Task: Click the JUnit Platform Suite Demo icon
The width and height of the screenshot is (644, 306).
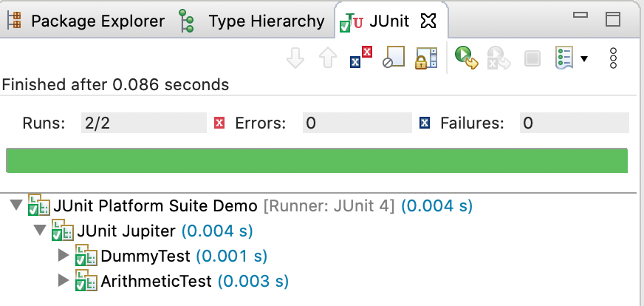Action: pos(39,205)
